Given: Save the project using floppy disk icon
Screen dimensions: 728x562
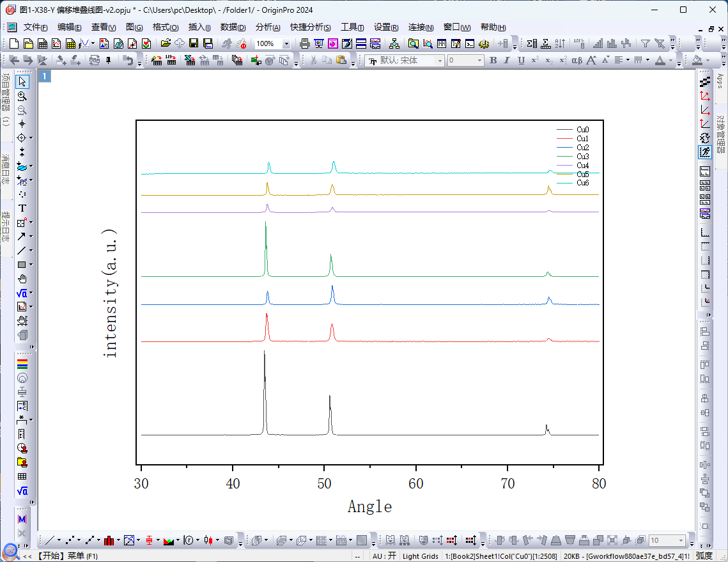Looking at the screenshot, I should pos(194,43).
